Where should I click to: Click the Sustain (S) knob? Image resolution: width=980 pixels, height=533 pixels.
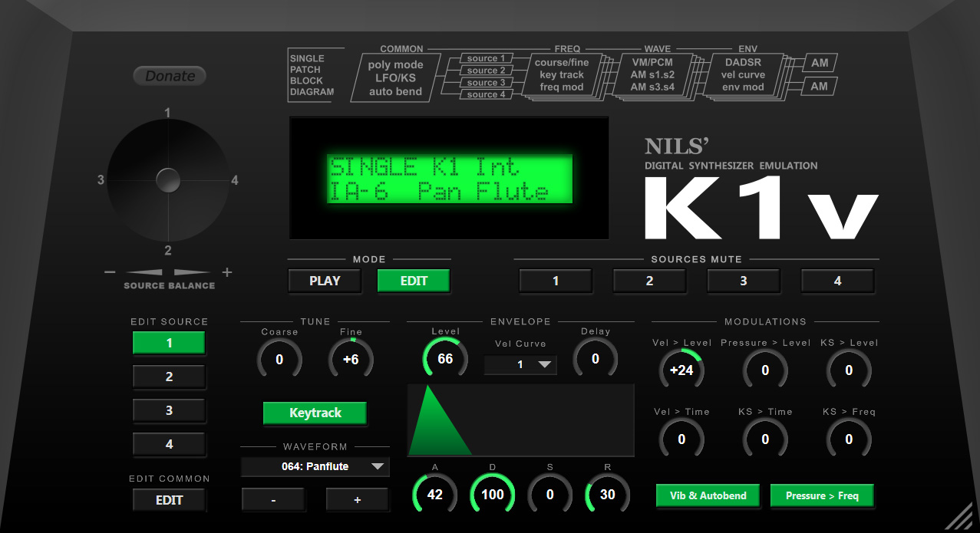549,495
